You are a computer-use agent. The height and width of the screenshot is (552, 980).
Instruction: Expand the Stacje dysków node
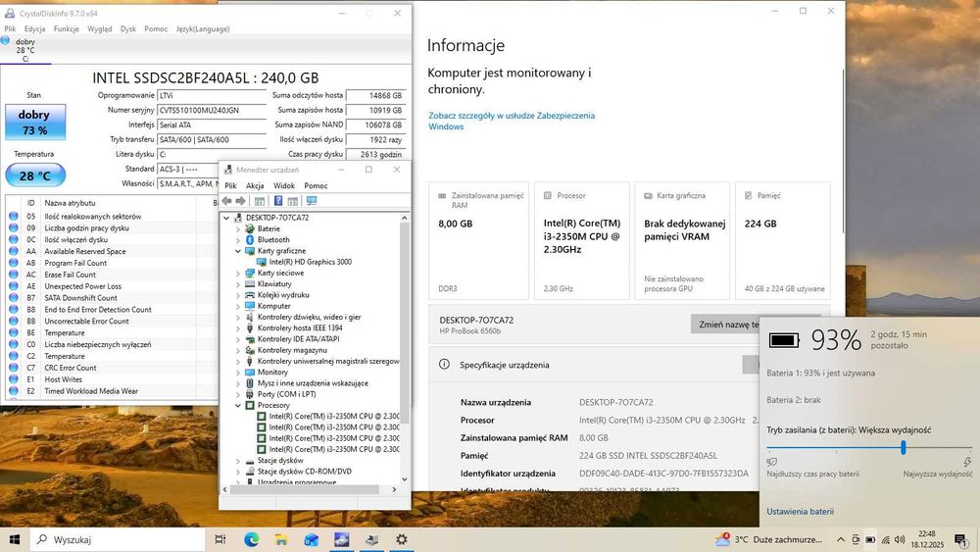237,461
